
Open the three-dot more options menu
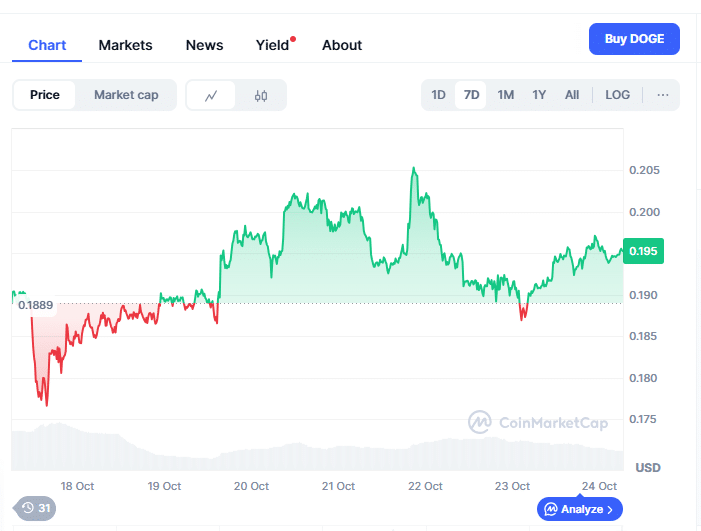[x=663, y=95]
